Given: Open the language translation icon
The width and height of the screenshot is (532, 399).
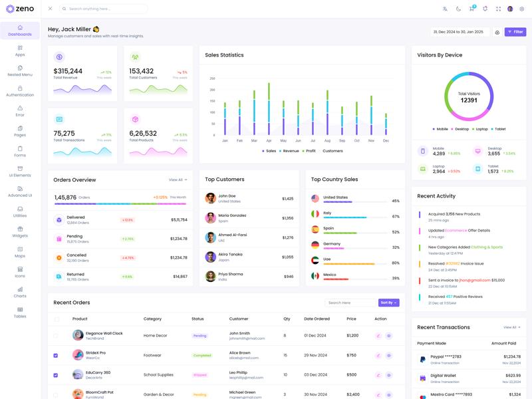Looking at the screenshot, I should 445,9.
